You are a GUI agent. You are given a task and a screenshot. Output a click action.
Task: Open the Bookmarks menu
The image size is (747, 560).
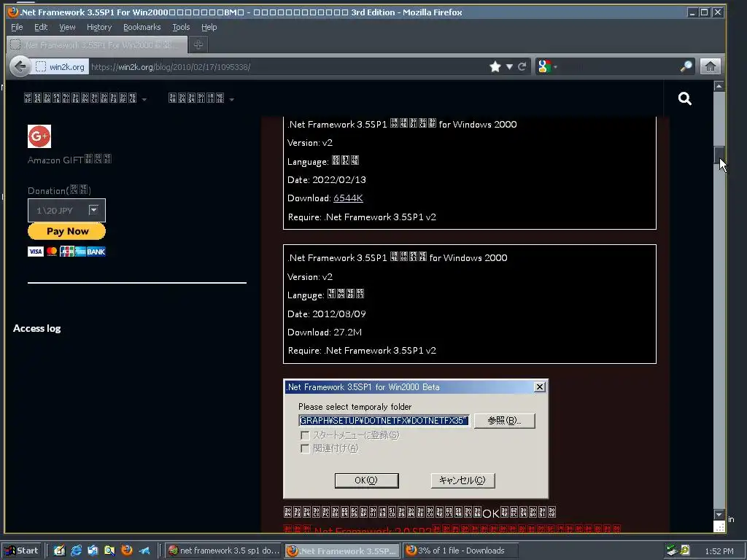142,27
